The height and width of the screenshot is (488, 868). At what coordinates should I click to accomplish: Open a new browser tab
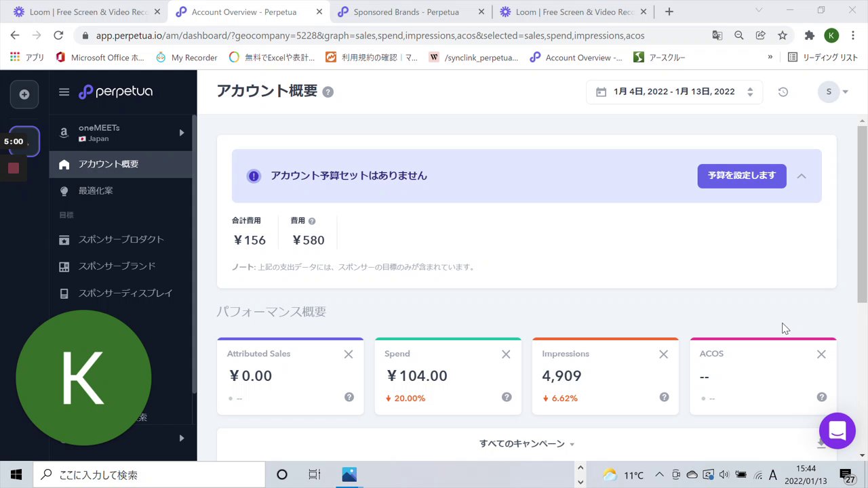coord(669,12)
